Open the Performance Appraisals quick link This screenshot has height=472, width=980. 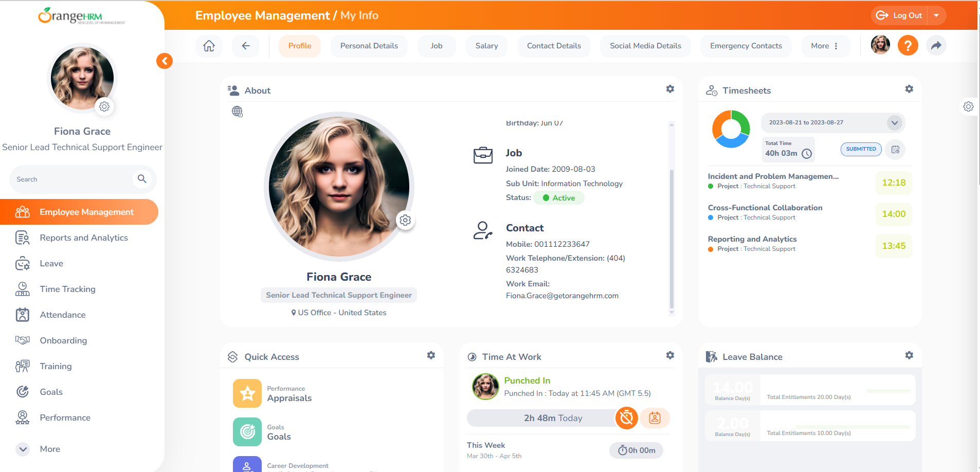pos(289,394)
